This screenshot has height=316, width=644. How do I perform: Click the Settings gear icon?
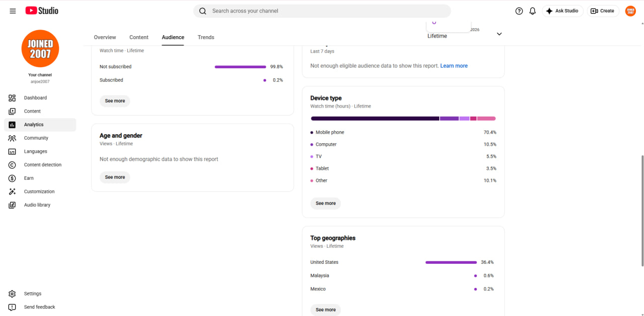coord(13,294)
